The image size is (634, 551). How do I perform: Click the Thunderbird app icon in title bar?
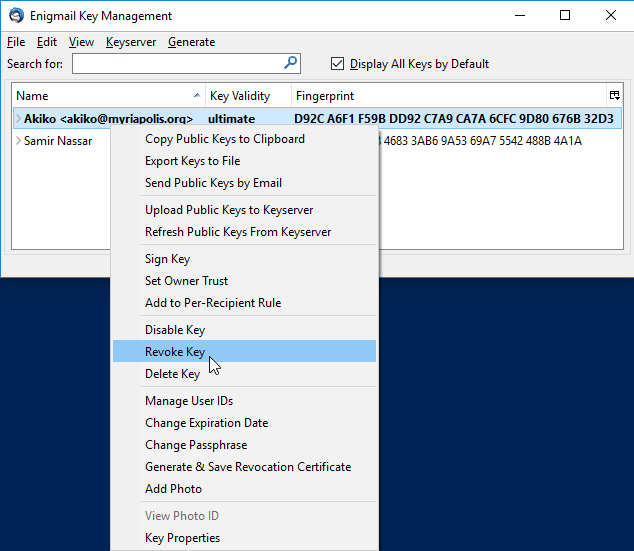tap(17, 15)
